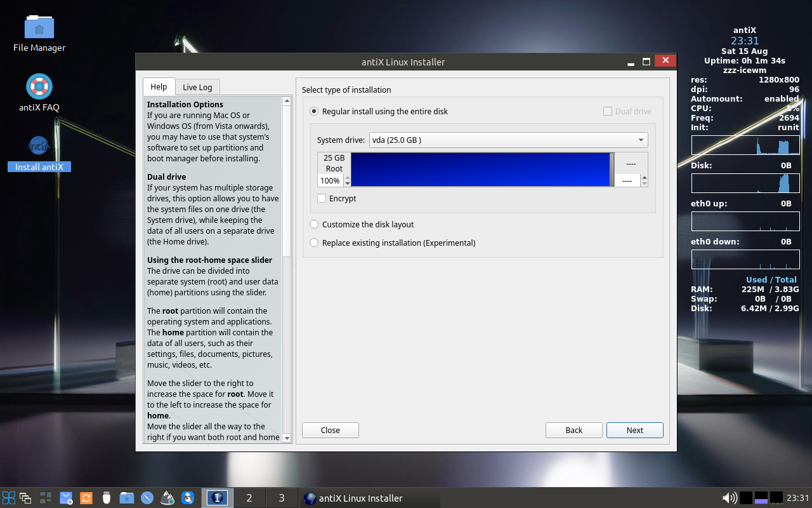This screenshot has height=508, width=812.
Task: Switch to the Live Log tab
Action: [x=197, y=87]
